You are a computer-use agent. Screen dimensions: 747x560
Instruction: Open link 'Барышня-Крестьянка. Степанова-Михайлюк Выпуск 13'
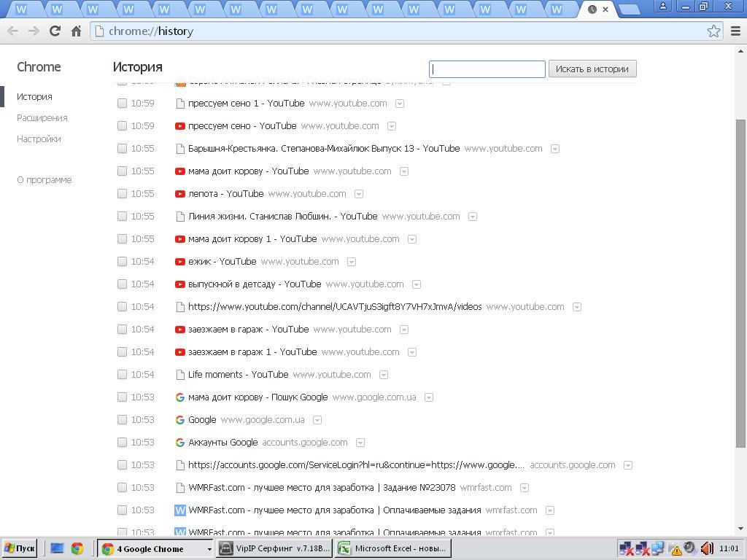[x=324, y=149]
